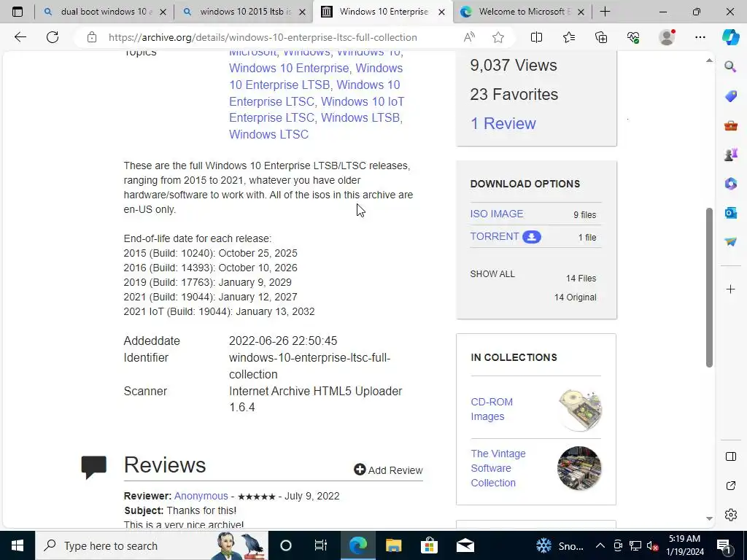Image resolution: width=747 pixels, height=560 pixels.
Task: Open Shopping tag in sidebar
Action: pyautogui.click(x=731, y=96)
